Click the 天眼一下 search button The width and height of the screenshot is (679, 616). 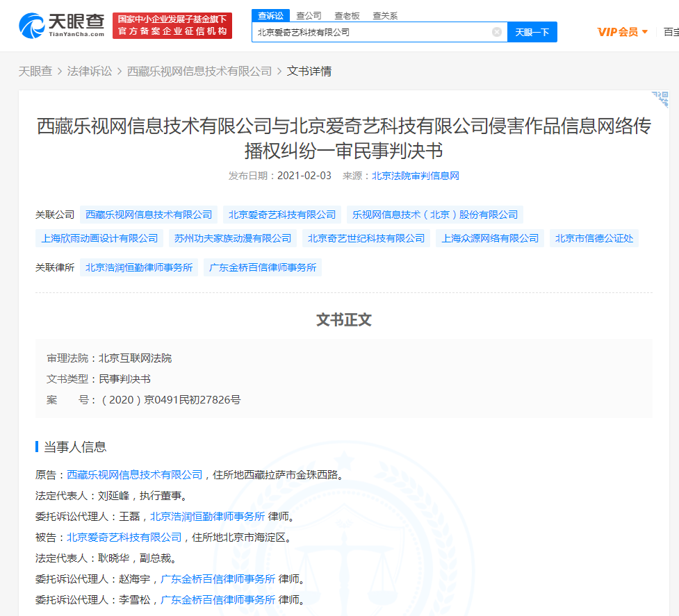pos(532,32)
